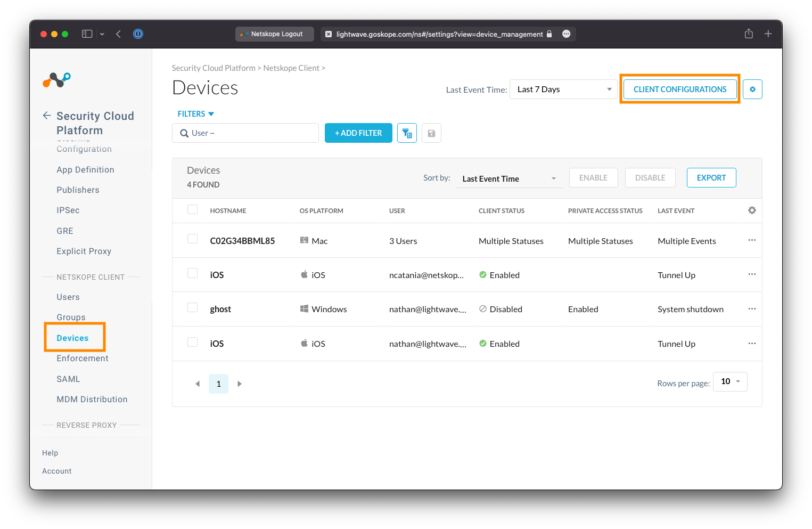Screen dimensions: 812x529
Task: Open the actions menu for the ghost device
Action: click(751, 308)
